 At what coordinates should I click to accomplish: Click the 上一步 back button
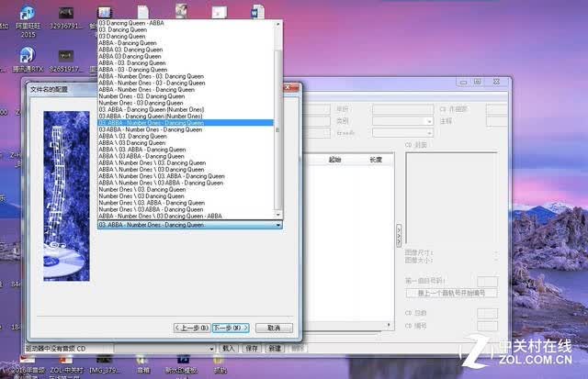tap(192, 328)
